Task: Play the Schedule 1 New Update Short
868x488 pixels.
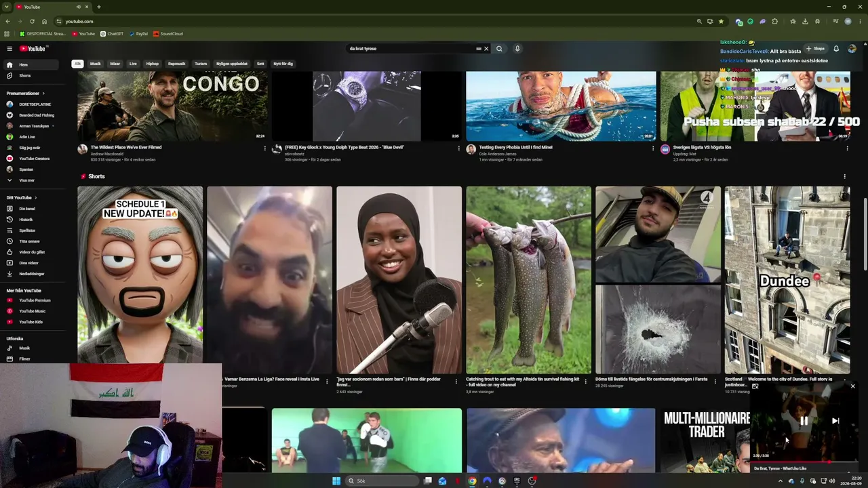Action: pos(140,280)
